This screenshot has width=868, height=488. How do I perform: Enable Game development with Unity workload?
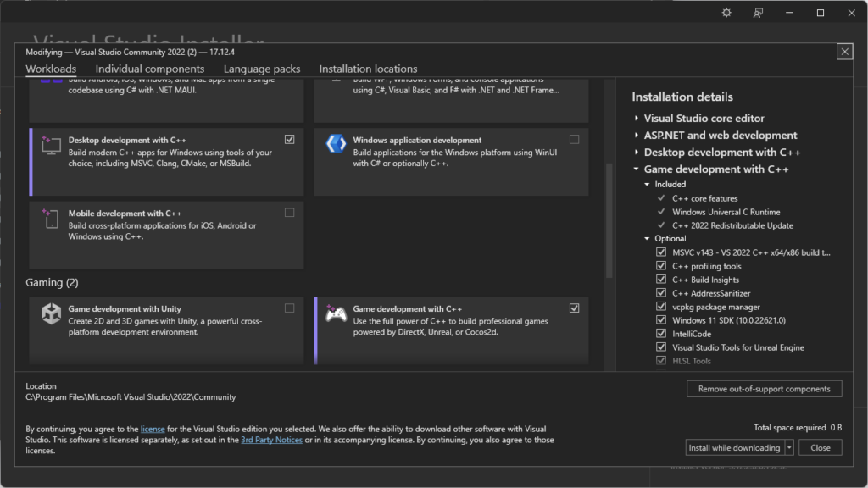[290, 308]
